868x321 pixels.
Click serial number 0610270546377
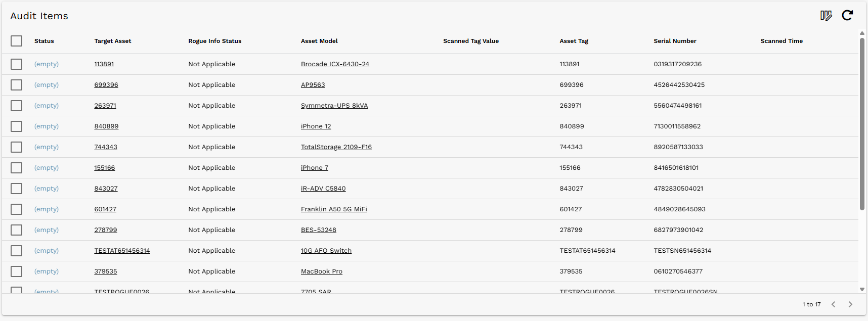[678, 271]
